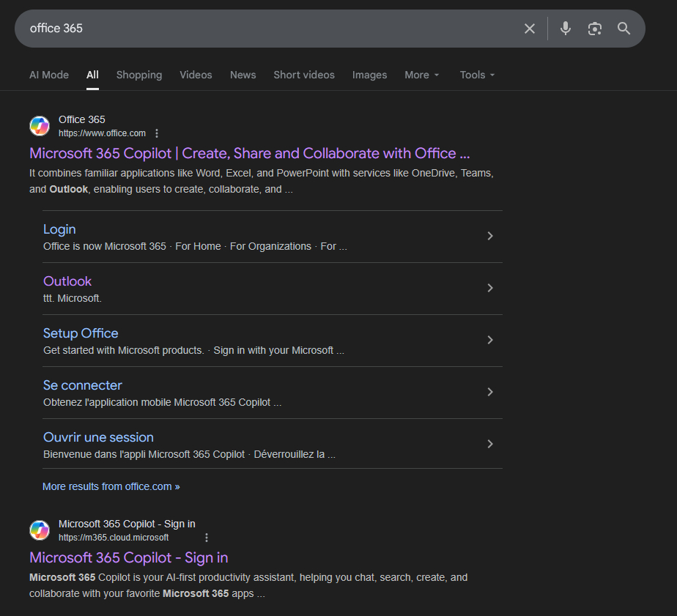Viewport: 677px width, 616px height.
Task: Start voice search with microphone icon
Action: pyautogui.click(x=566, y=29)
